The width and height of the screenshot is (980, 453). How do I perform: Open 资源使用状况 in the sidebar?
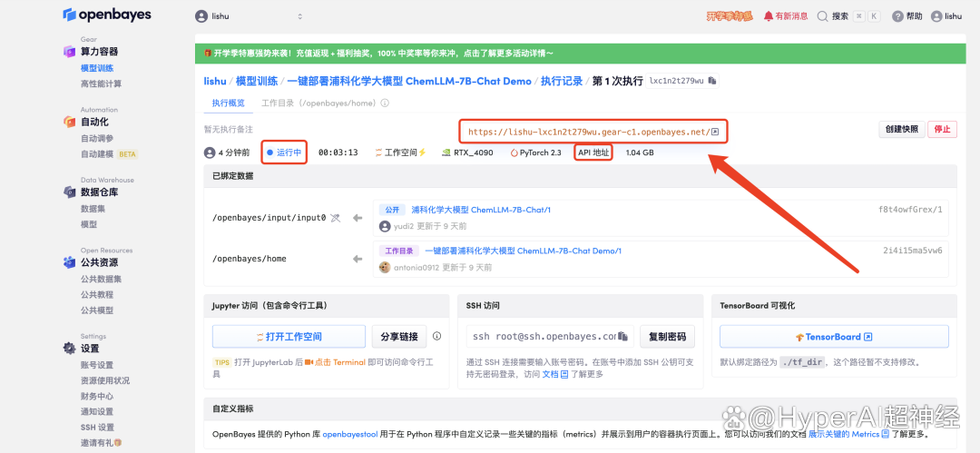[x=105, y=380]
